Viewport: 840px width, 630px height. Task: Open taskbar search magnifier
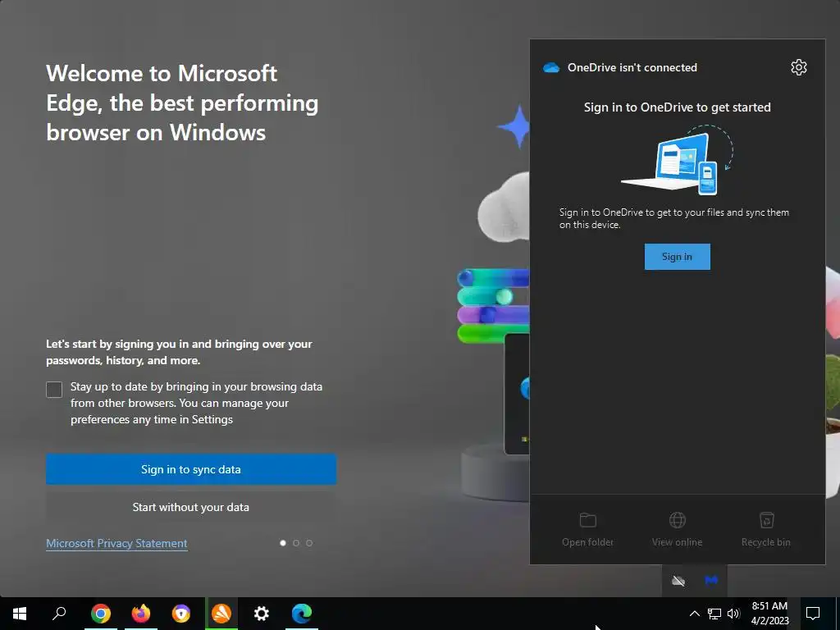coord(59,614)
